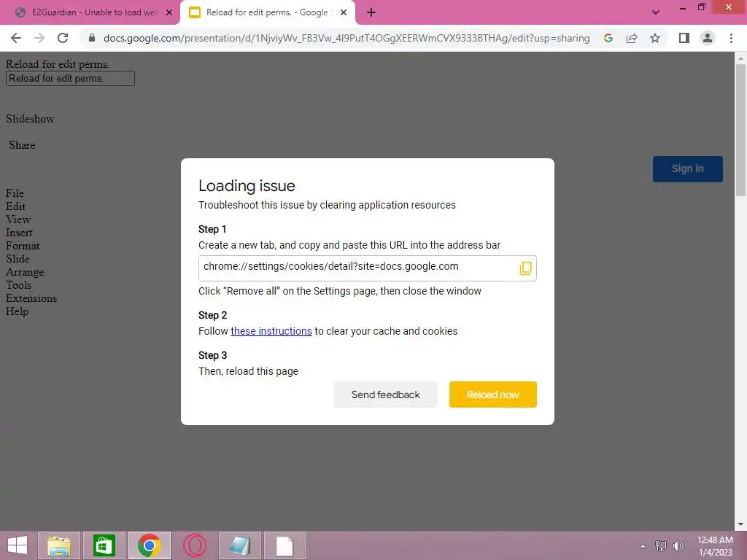Open the Tools menu
Viewport: 747px width, 560px height.
[x=18, y=285]
